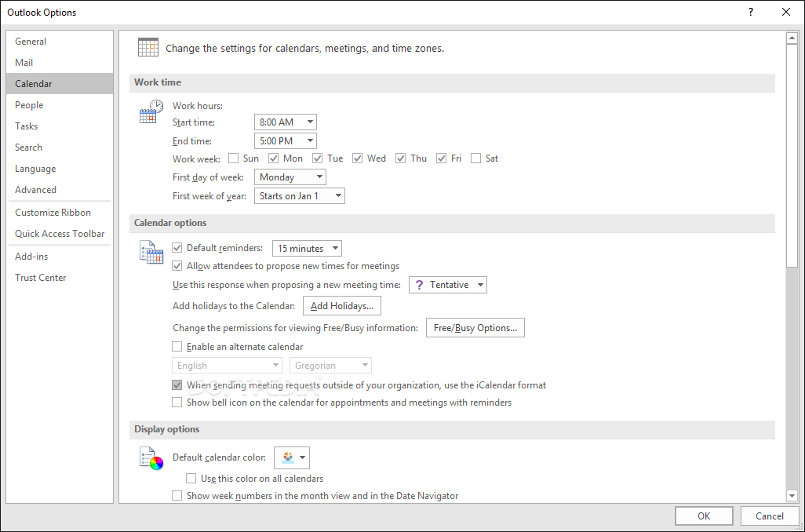
Task: Enable Show week numbers in month view
Action: [177, 496]
